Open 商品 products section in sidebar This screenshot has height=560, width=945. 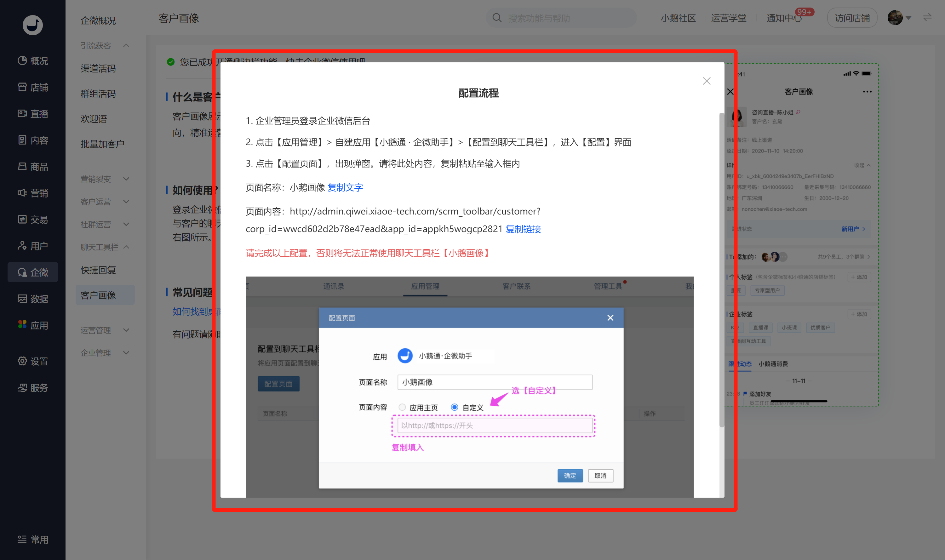coord(33,166)
